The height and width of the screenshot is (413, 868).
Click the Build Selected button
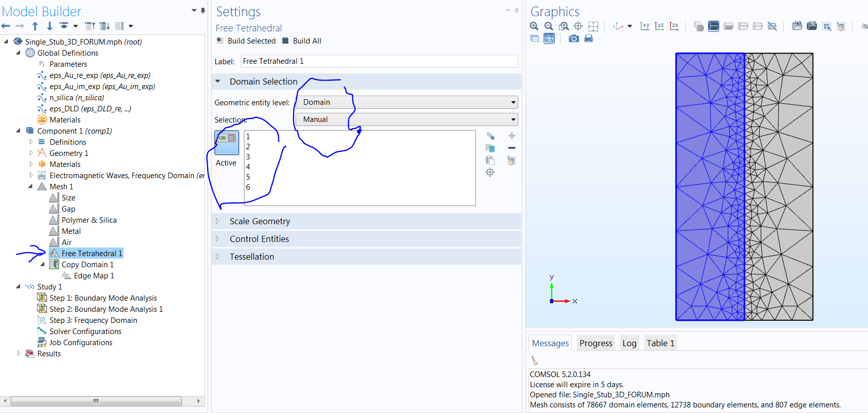pos(246,41)
